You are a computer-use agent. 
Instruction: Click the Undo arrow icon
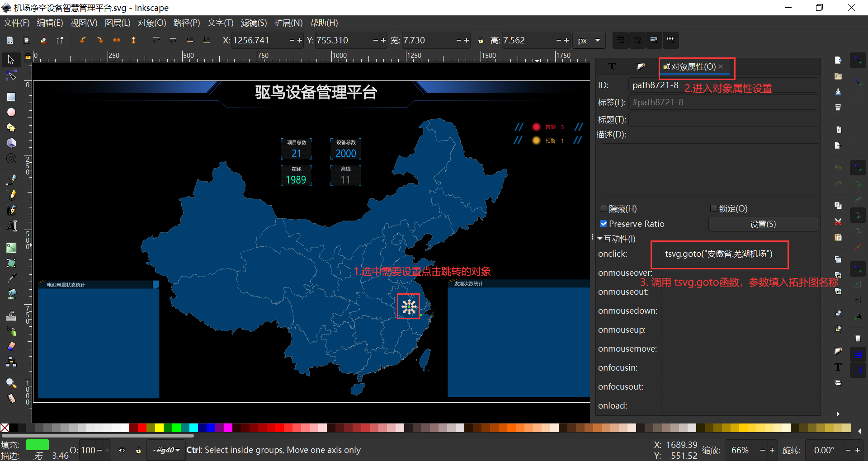838,168
